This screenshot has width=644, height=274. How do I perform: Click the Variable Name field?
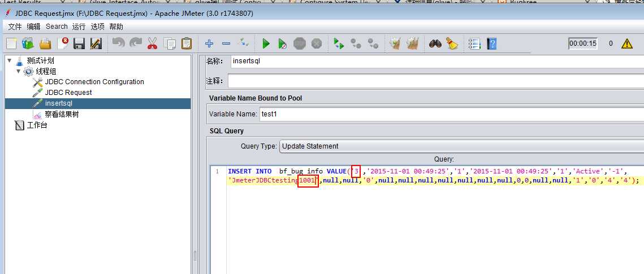[x=451, y=114]
